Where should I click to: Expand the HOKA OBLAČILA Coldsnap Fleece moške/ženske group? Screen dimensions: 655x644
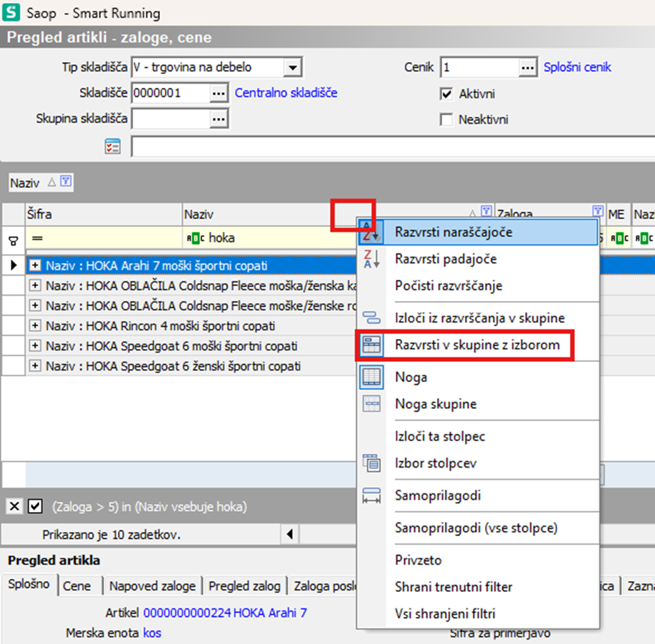click(x=35, y=306)
